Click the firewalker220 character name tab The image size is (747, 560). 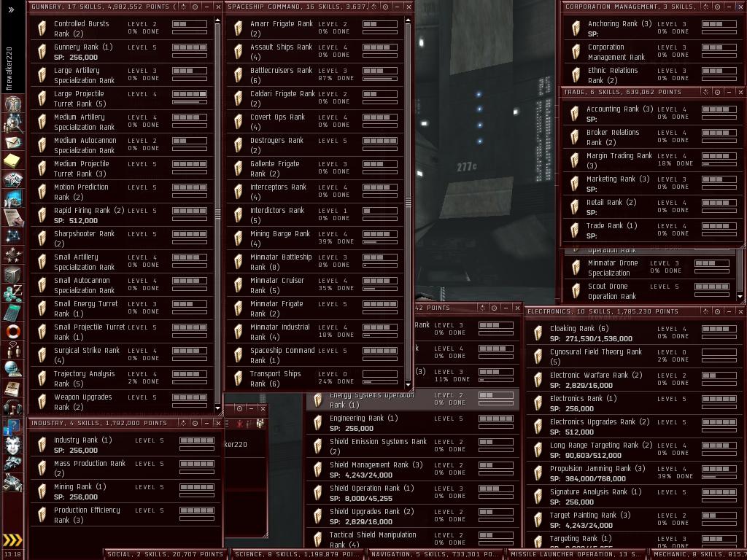(x=9, y=69)
